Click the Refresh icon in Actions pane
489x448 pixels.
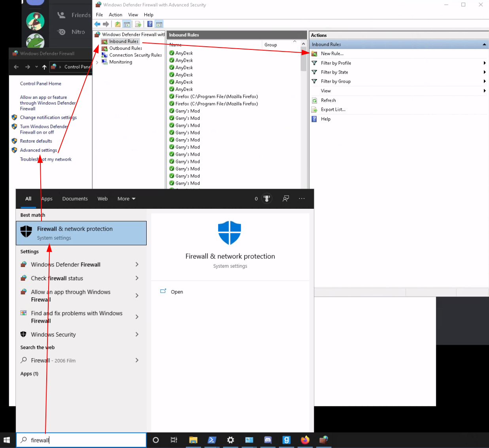(314, 100)
